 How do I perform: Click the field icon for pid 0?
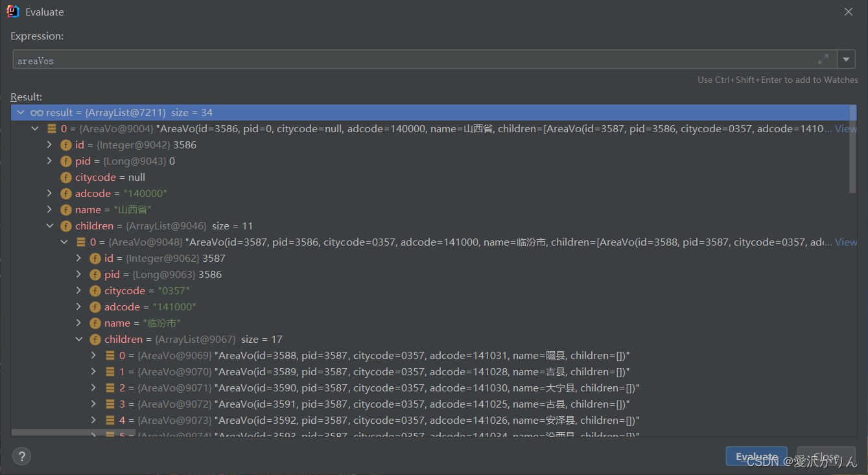pos(65,161)
